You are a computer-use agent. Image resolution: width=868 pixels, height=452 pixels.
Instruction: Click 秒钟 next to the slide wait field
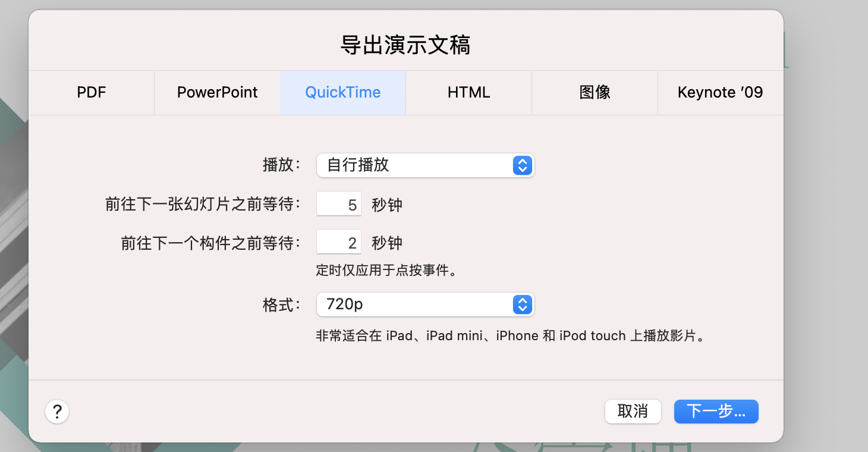point(387,205)
